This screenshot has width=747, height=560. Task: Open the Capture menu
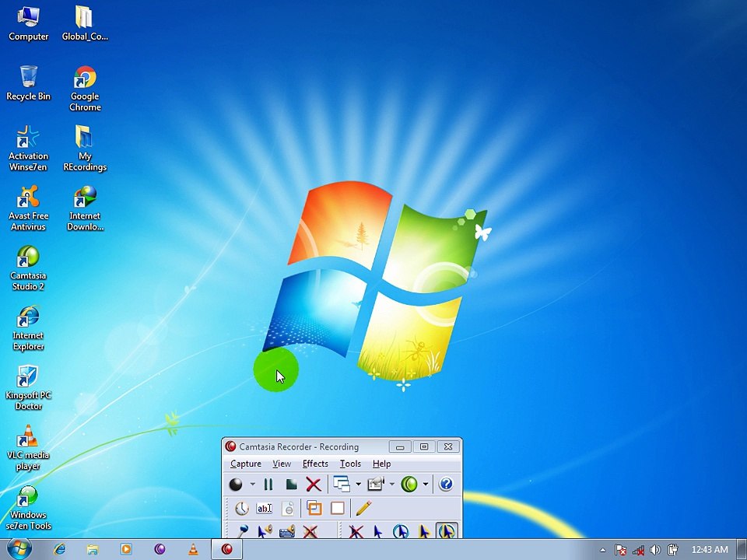tap(246, 464)
